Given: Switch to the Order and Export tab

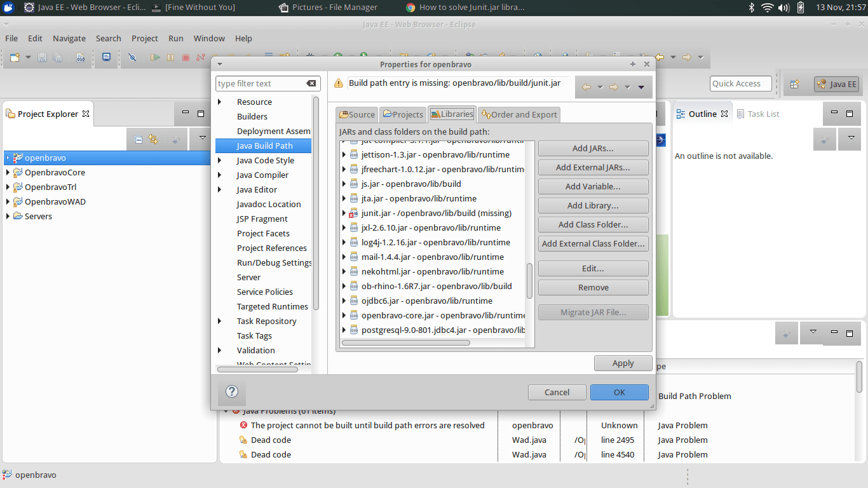Looking at the screenshot, I should [519, 114].
